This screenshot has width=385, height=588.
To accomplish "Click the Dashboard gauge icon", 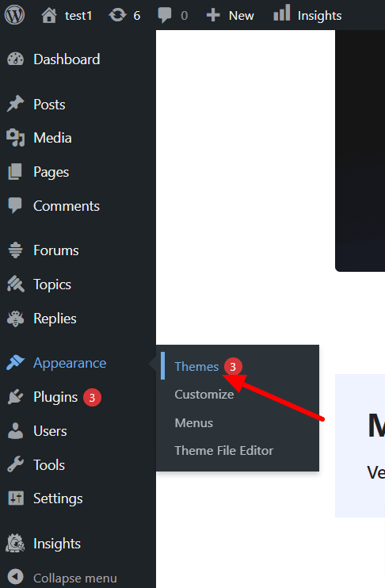I will pyautogui.click(x=15, y=59).
